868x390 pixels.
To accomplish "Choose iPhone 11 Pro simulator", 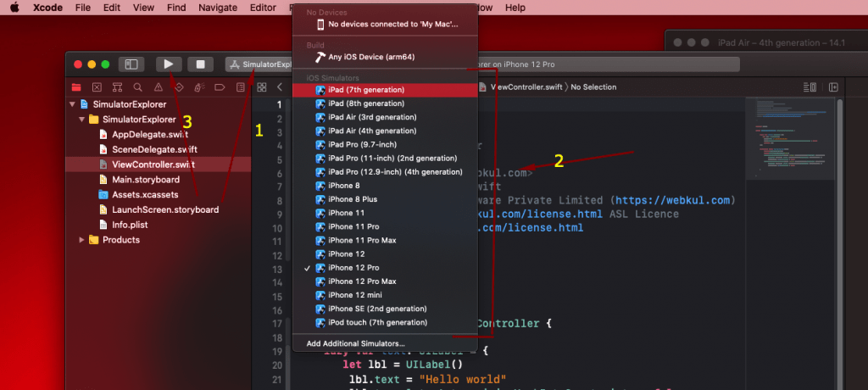I will click(385, 226).
